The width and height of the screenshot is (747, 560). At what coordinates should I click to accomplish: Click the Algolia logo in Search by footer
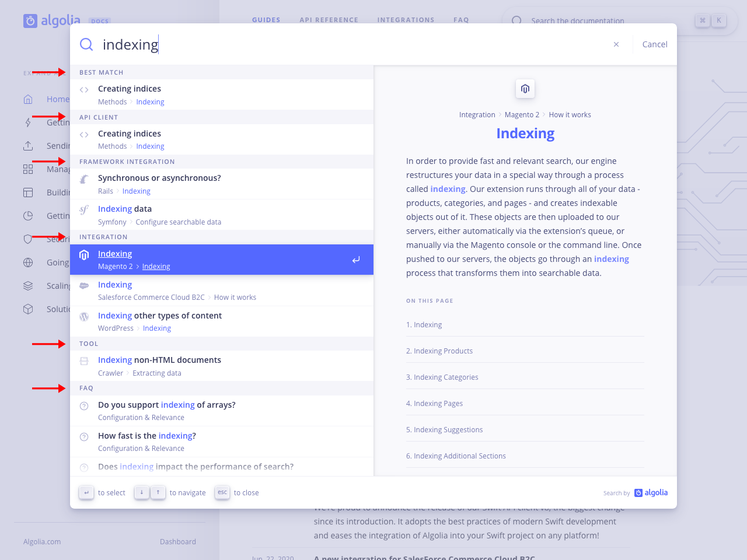pyautogui.click(x=651, y=493)
